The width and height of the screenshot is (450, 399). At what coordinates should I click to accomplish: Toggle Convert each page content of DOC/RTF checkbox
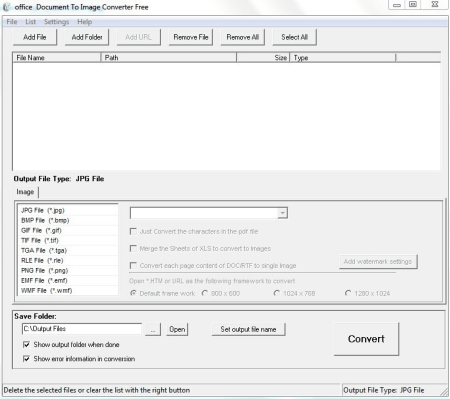coord(133,265)
